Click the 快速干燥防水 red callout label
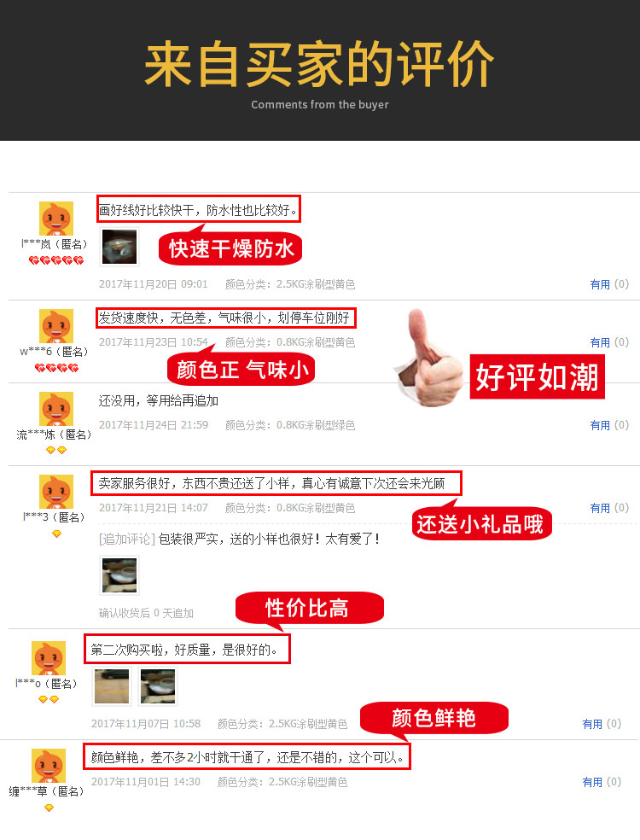Screen dimensions: 640x840 tap(230, 248)
